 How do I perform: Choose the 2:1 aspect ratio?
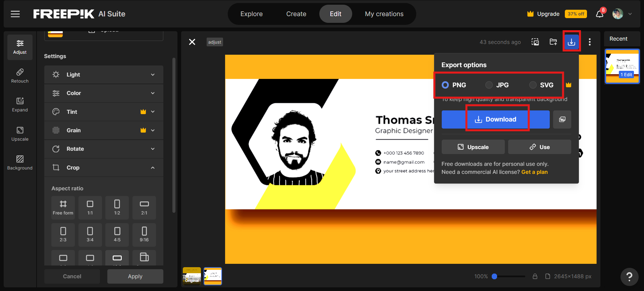point(144,208)
